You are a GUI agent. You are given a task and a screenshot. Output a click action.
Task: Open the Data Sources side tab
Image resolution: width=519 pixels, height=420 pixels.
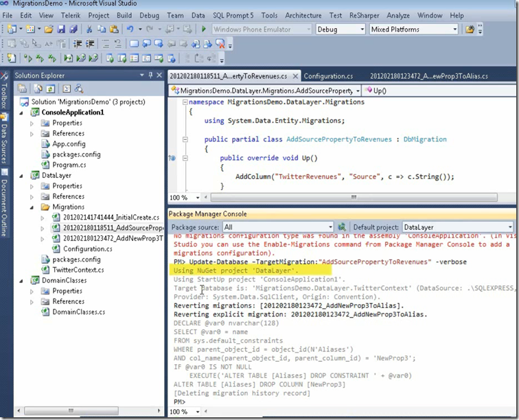coord(4,139)
